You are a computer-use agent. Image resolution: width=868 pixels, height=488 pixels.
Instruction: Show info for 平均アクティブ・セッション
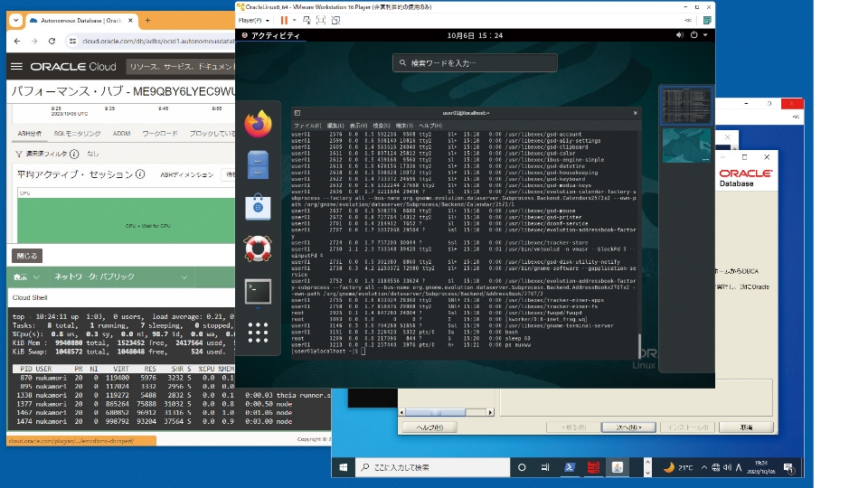tap(141, 174)
